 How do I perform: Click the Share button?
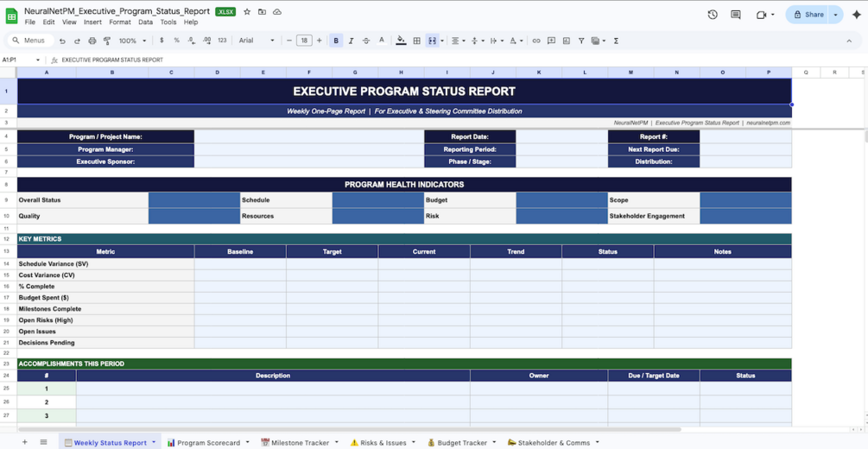coord(808,15)
